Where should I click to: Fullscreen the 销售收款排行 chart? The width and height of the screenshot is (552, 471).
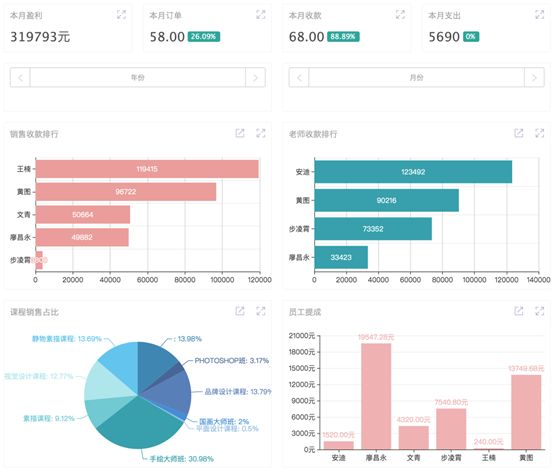(x=261, y=133)
